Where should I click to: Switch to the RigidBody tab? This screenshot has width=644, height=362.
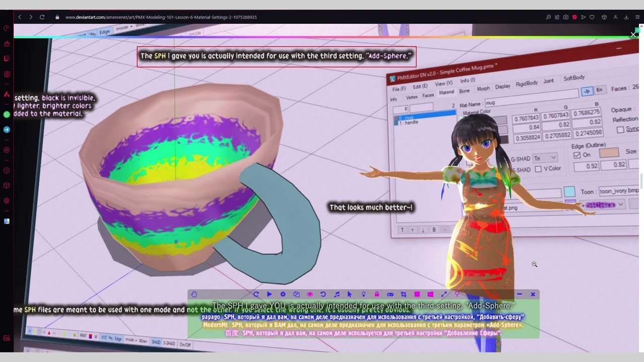[x=527, y=83]
